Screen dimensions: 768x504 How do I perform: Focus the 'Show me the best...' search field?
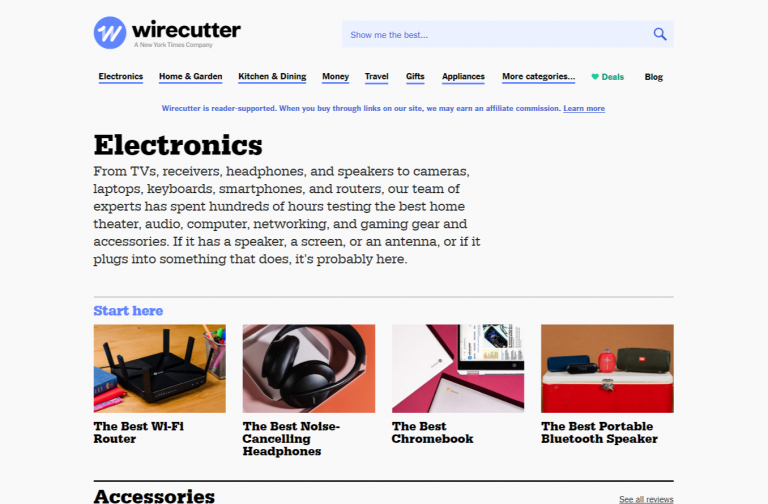(507, 34)
